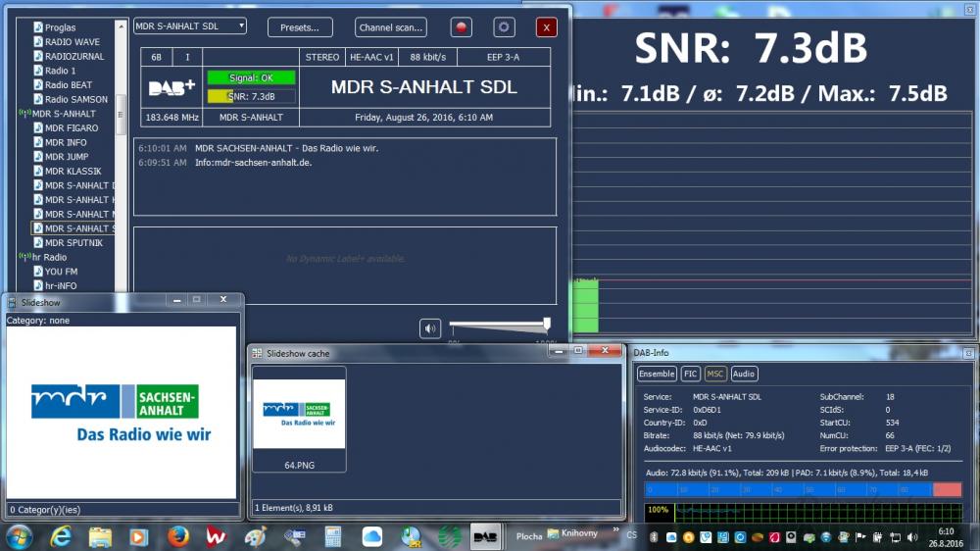Click the Plocha toolbar label

pos(529,536)
